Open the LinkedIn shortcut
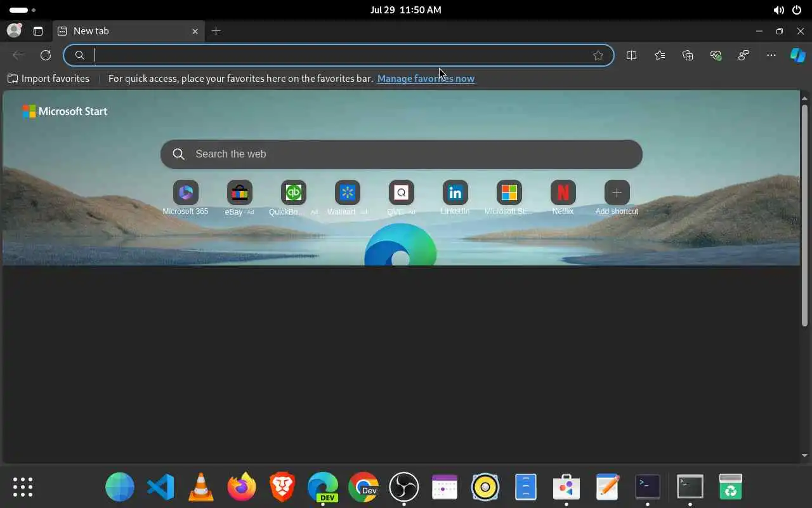The image size is (812, 508). pos(455,198)
